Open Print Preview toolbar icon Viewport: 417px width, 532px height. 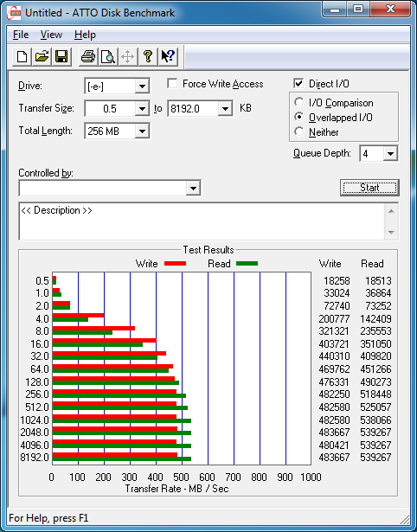pos(108,56)
